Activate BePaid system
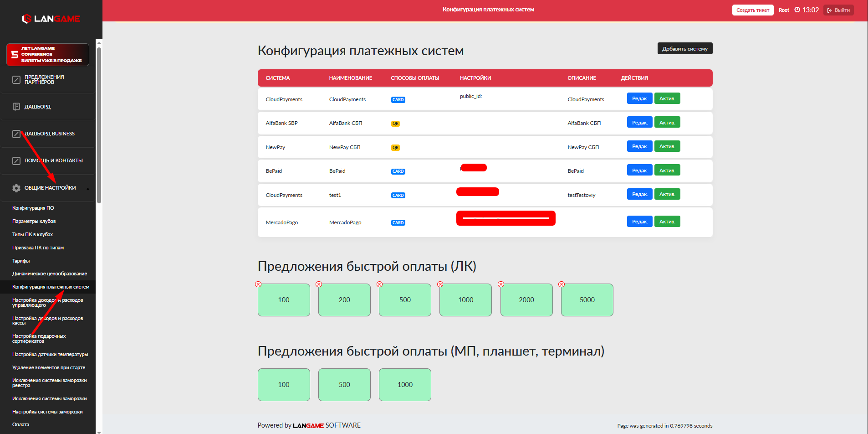 pos(667,170)
